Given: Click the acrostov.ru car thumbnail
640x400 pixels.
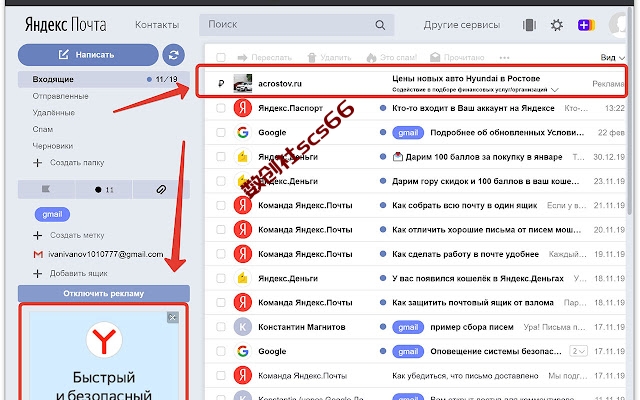Looking at the screenshot, I should point(242,83).
